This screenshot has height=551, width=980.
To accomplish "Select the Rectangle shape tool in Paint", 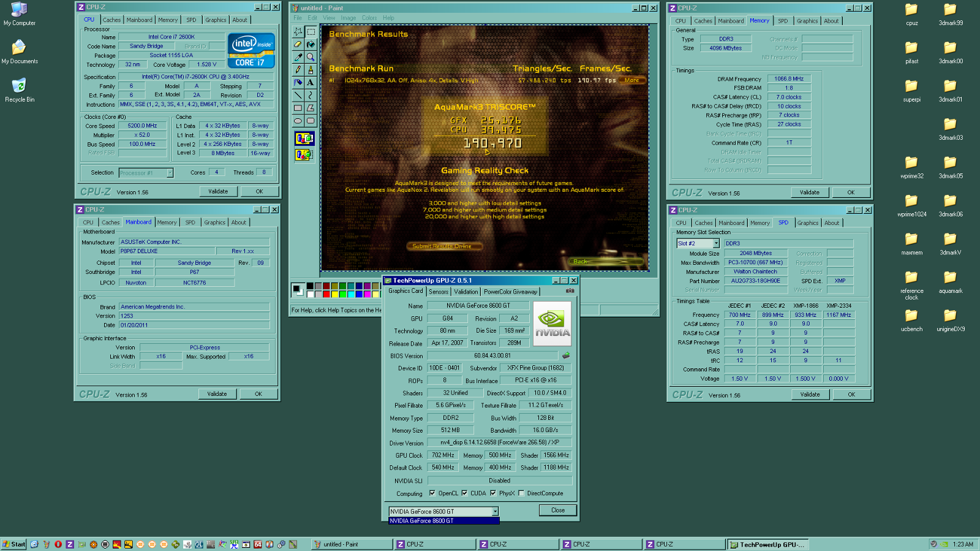I will tap(298, 108).
